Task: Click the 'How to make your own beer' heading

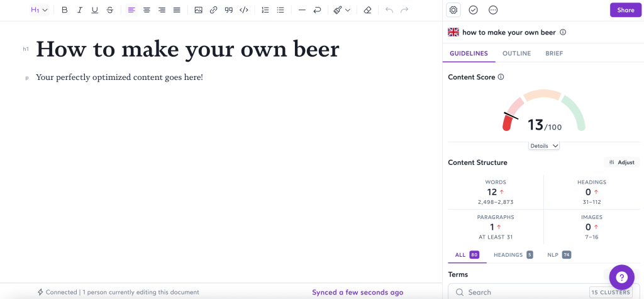Action: pyautogui.click(x=187, y=49)
